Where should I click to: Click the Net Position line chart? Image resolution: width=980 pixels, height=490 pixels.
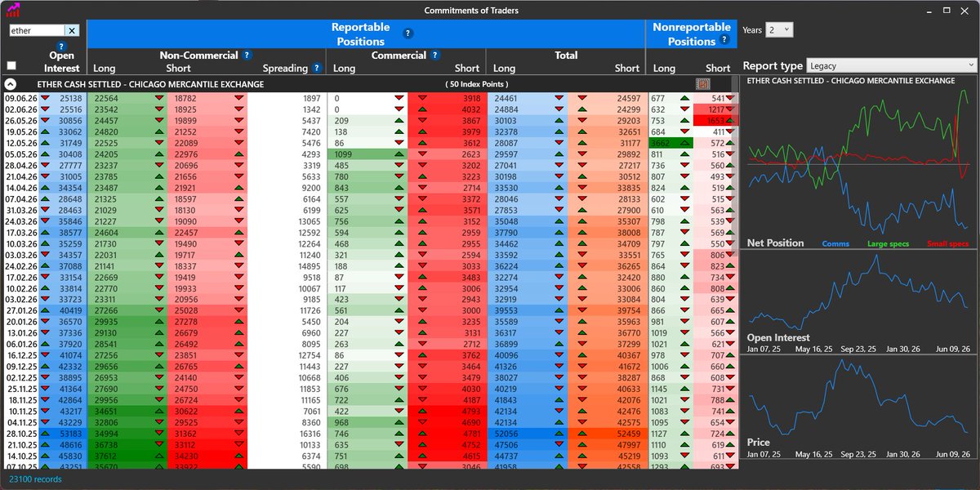[858, 163]
